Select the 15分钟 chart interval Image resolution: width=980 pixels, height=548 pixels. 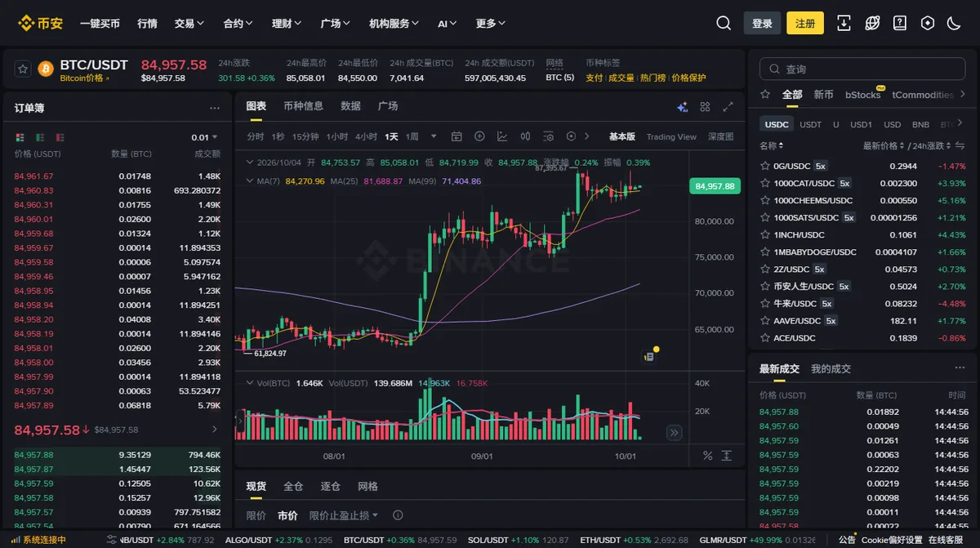point(305,136)
